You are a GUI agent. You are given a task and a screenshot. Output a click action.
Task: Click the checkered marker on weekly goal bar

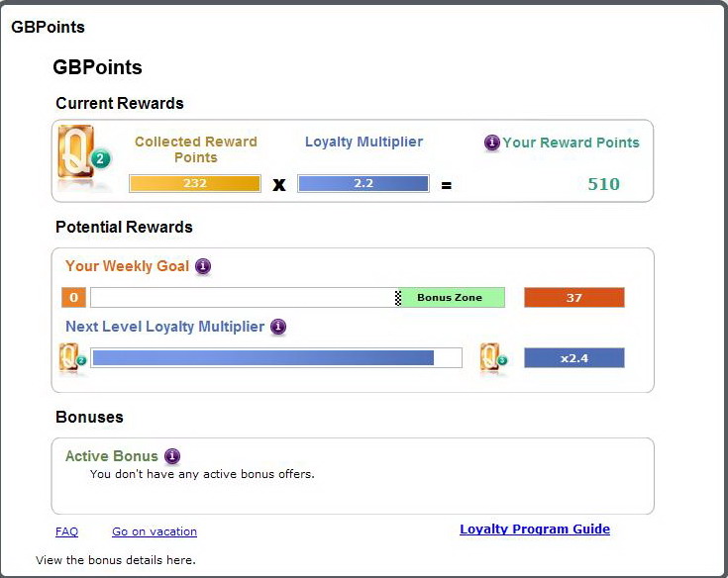click(x=398, y=298)
